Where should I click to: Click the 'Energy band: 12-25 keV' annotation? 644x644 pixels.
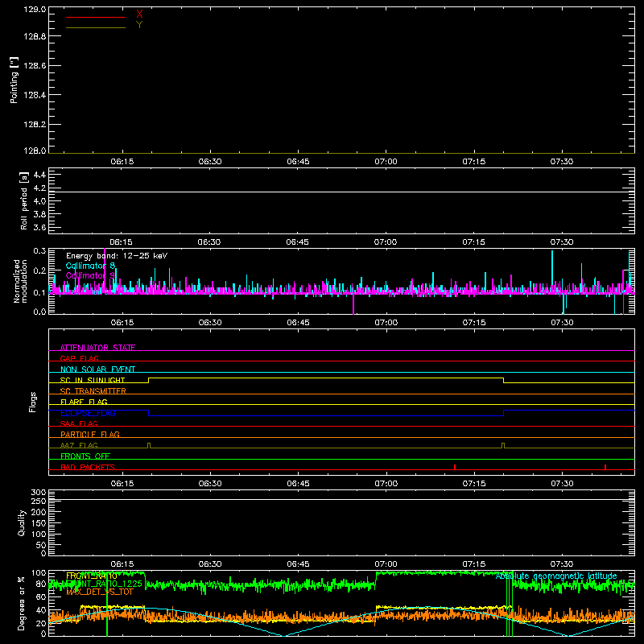(x=117, y=256)
